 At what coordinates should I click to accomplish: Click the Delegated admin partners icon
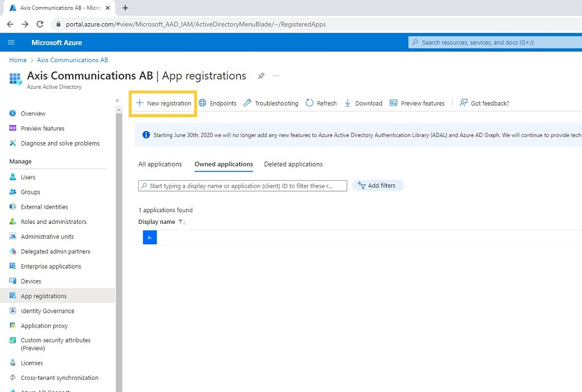coord(13,251)
